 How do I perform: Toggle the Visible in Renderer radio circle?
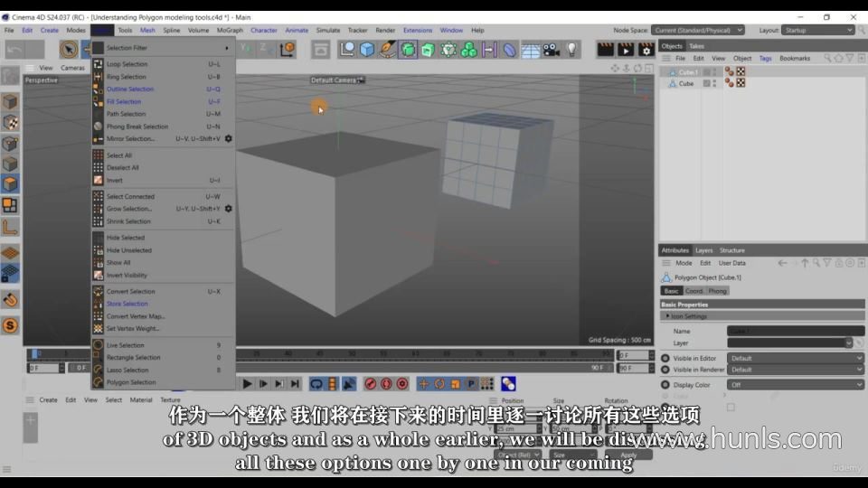pos(665,370)
